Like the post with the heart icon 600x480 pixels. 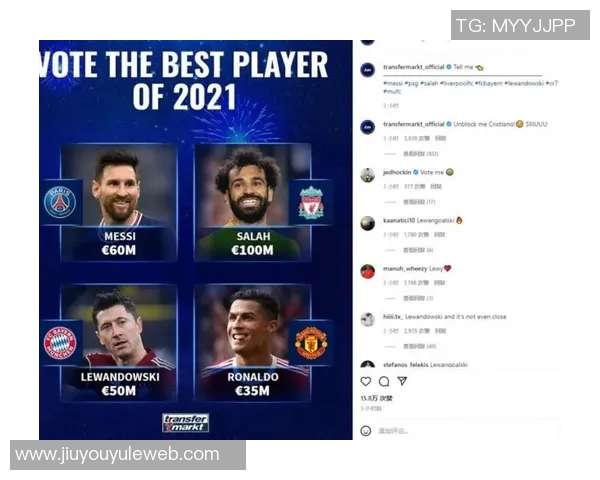click(x=366, y=381)
